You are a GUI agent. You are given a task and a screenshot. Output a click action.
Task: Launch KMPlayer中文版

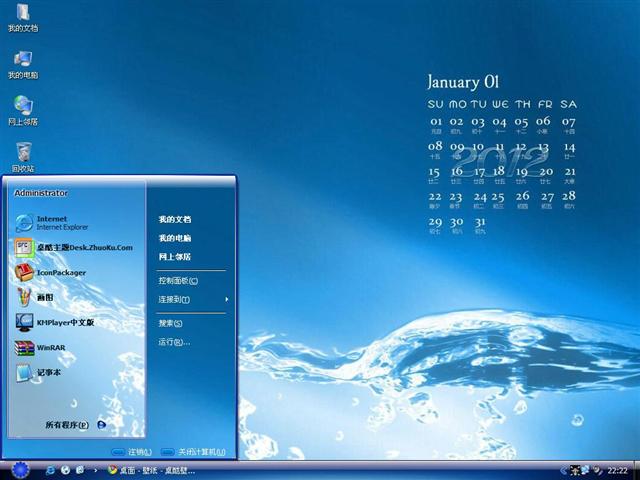[55, 322]
